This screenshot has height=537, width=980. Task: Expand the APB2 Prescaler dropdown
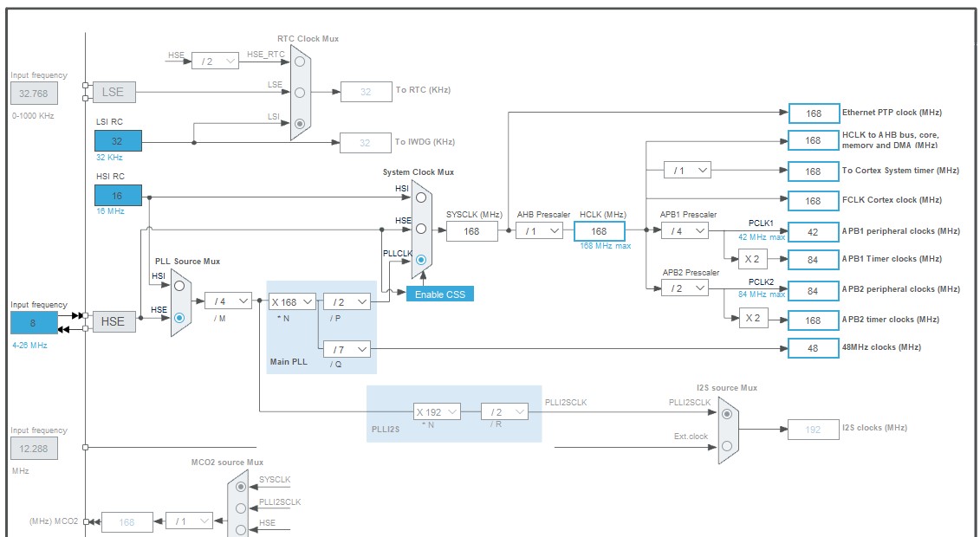point(685,288)
